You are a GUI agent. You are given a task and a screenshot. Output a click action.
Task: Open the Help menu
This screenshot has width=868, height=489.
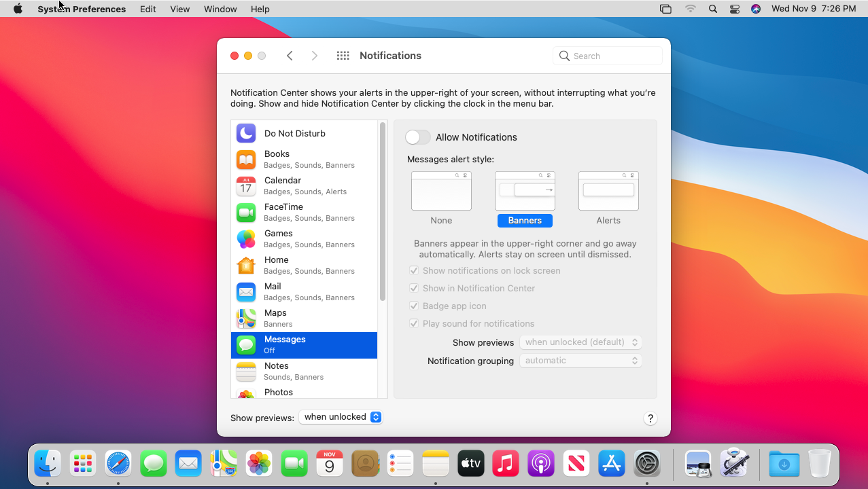point(260,9)
